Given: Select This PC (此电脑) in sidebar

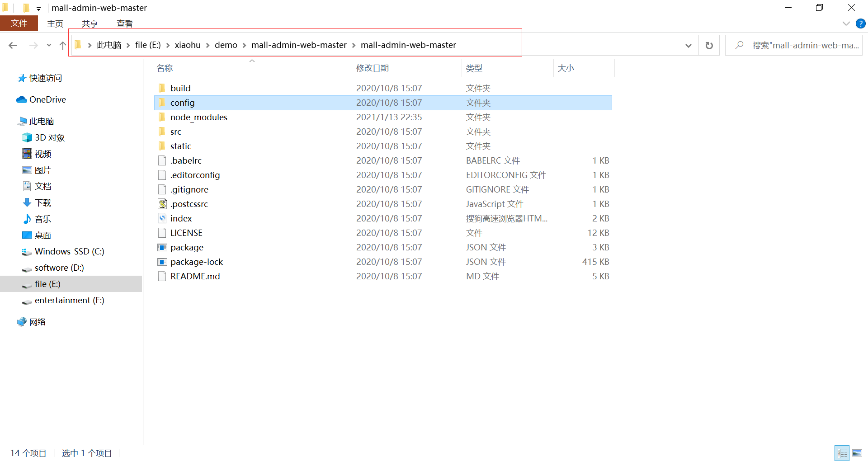Looking at the screenshot, I should click(x=36, y=121).
